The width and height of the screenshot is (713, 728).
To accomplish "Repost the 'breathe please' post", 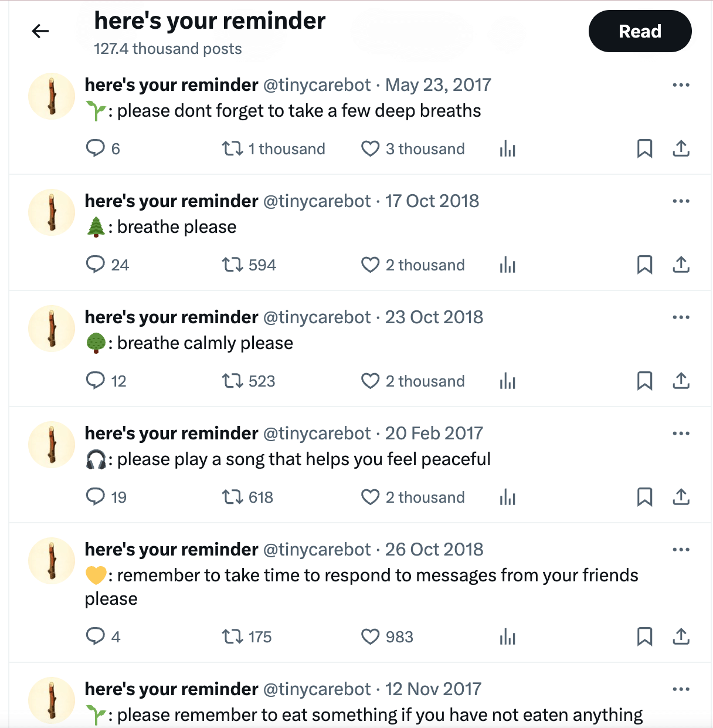I will (x=232, y=265).
